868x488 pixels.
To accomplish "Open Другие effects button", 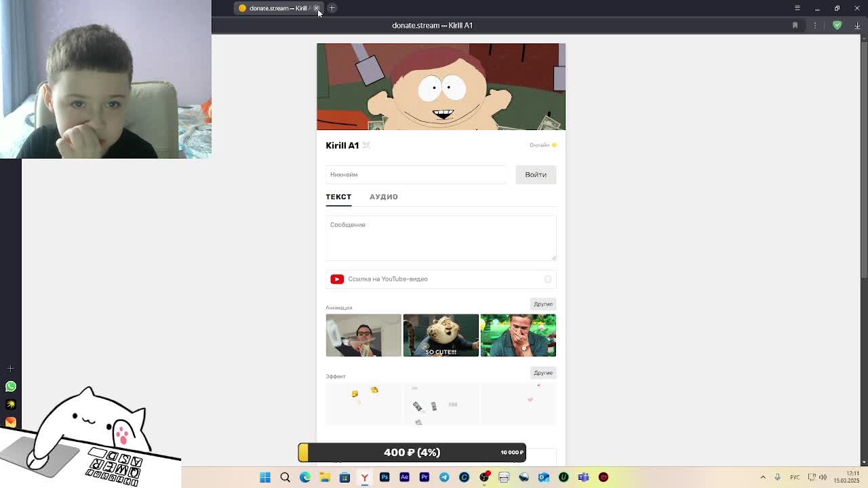I will tap(543, 372).
